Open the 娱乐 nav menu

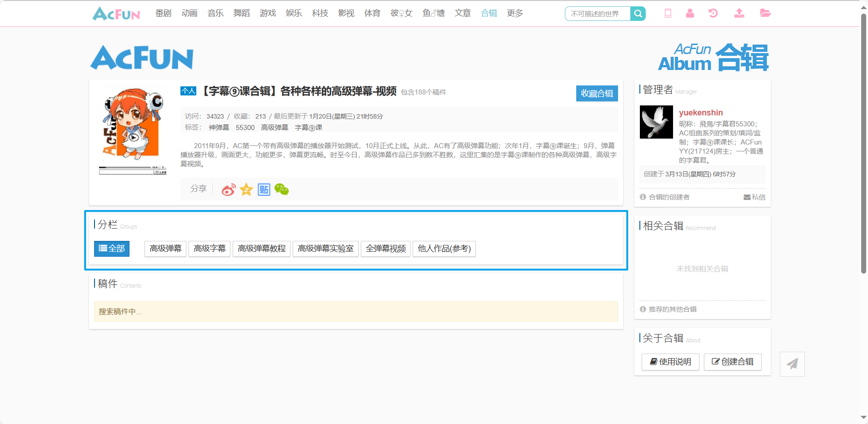pos(294,13)
